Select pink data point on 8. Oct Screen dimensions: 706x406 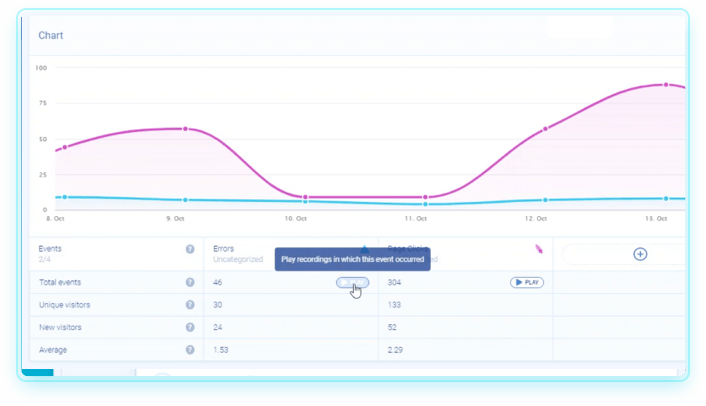click(65, 148)
